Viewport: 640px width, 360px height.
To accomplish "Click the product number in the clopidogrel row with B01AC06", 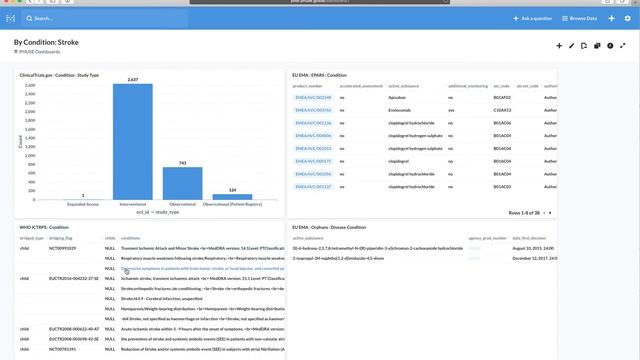I will (x=313, y=123).
